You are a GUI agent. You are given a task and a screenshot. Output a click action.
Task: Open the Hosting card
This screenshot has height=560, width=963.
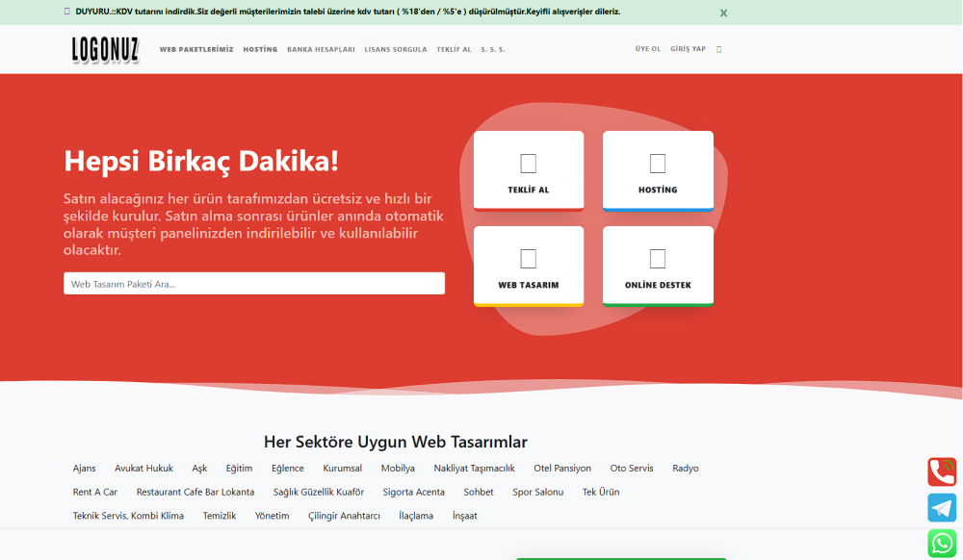point(658,170)
